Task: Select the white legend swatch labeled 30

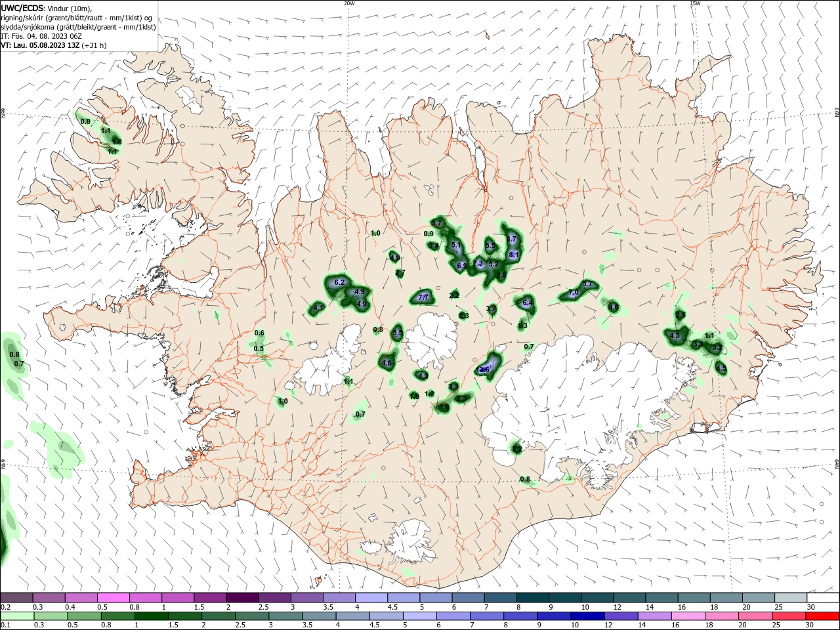Action: [x=824, y=598]
